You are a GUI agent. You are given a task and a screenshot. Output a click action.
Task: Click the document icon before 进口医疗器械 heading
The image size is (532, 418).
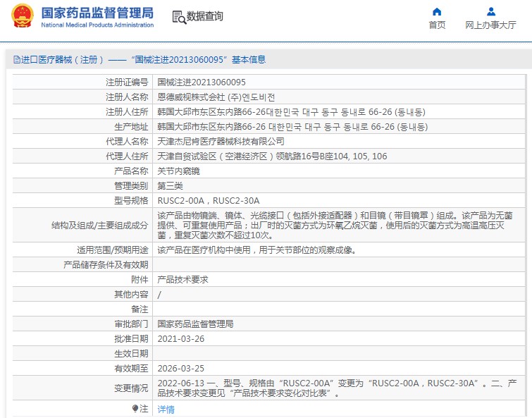(x=16, y=60)
